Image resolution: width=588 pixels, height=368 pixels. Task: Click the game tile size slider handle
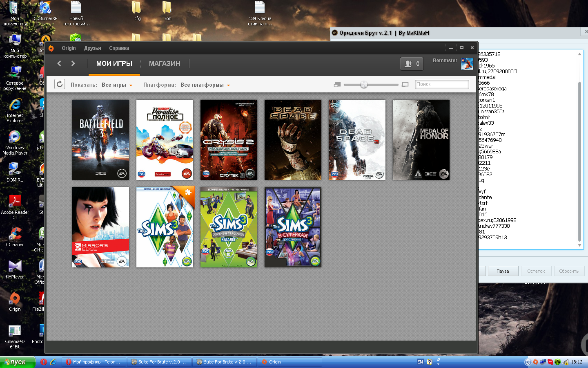pyautogui.click(x=364, y=85)
